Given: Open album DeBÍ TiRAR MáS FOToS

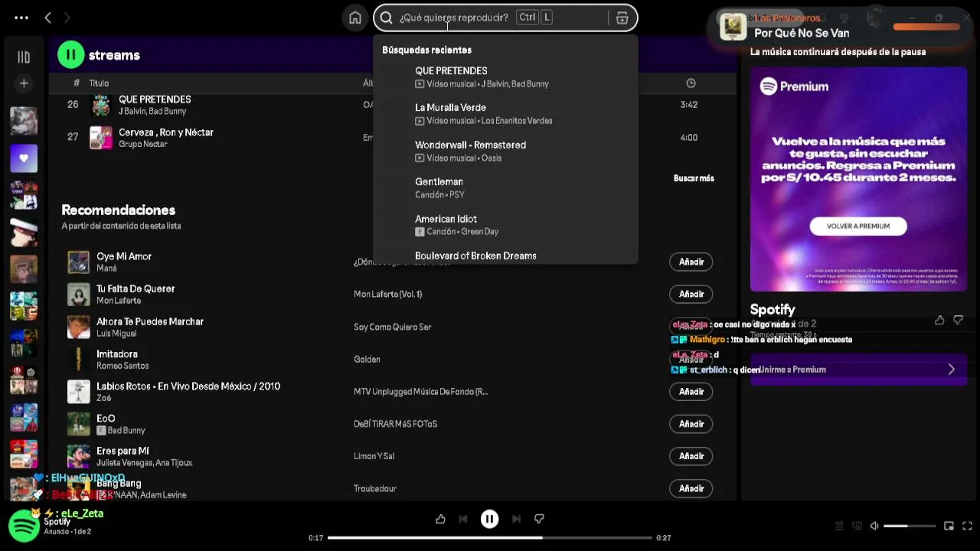Looking at the screenshot, I should point(395,423).
